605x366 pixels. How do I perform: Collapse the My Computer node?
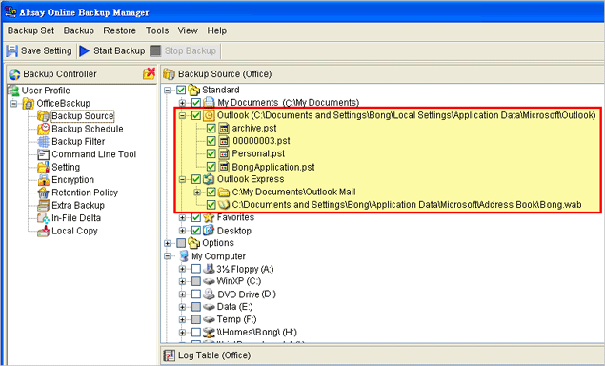[167, 256]
